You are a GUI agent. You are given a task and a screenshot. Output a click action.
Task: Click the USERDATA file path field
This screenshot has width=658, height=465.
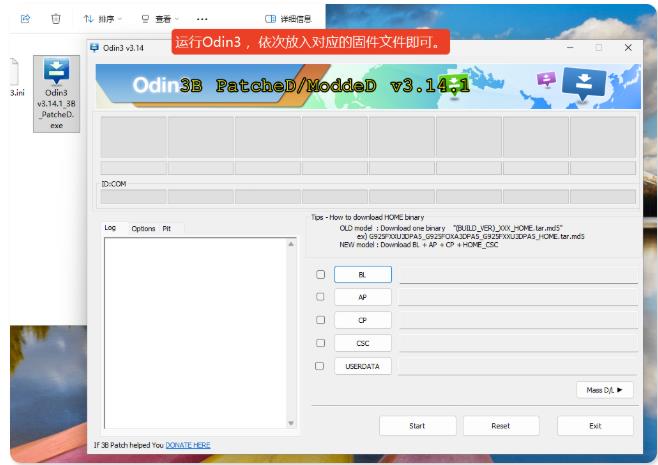click(518, 367)
